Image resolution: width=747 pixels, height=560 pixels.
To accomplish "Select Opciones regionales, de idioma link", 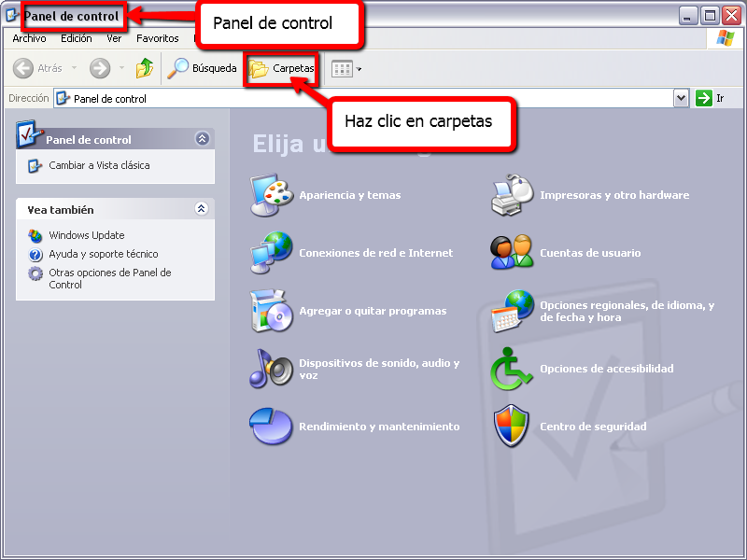I will [627, 311].
